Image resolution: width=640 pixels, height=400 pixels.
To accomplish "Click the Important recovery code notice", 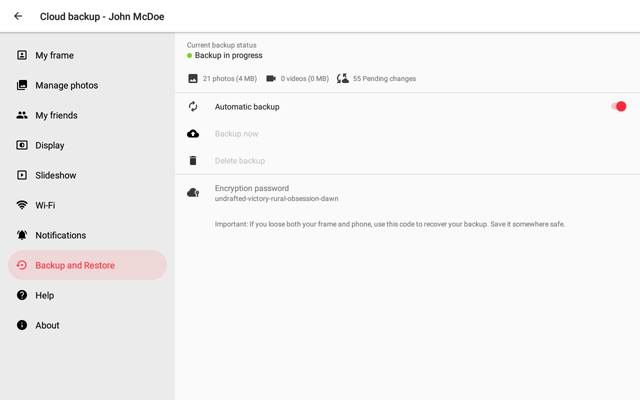I will tap(390, 224).
